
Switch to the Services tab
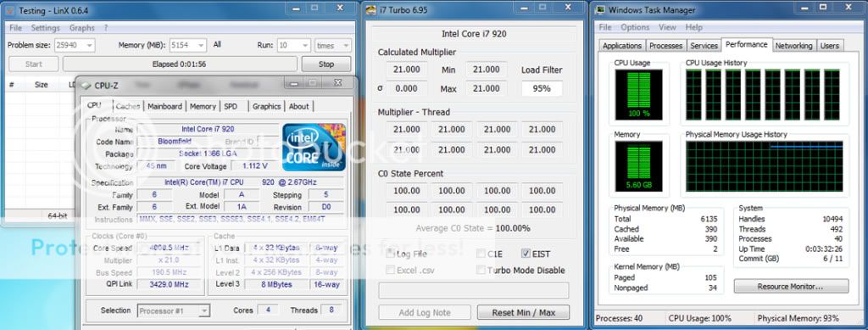tap(704, 46)
